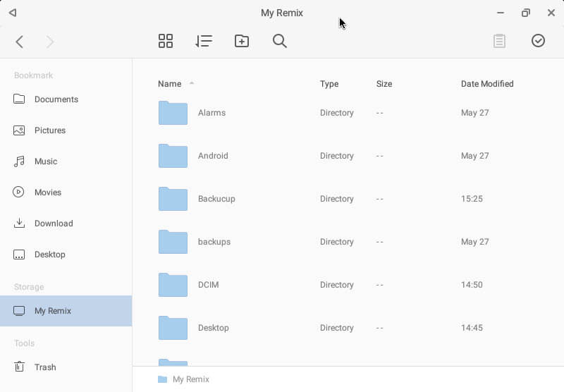Click the forward navigation arrow
Viewport: 564px width, 392px height.
point(50,42)
